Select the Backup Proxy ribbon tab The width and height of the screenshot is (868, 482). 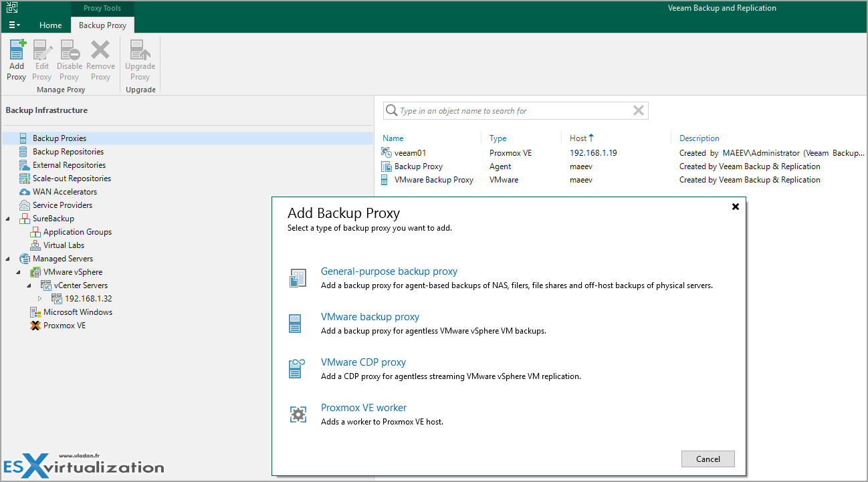tap(102, 25)
